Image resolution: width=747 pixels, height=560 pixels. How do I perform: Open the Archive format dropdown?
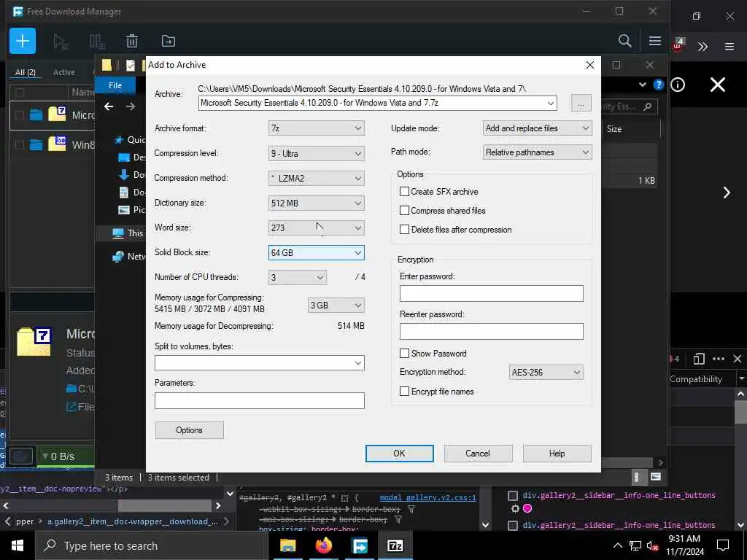coord(317,128)
